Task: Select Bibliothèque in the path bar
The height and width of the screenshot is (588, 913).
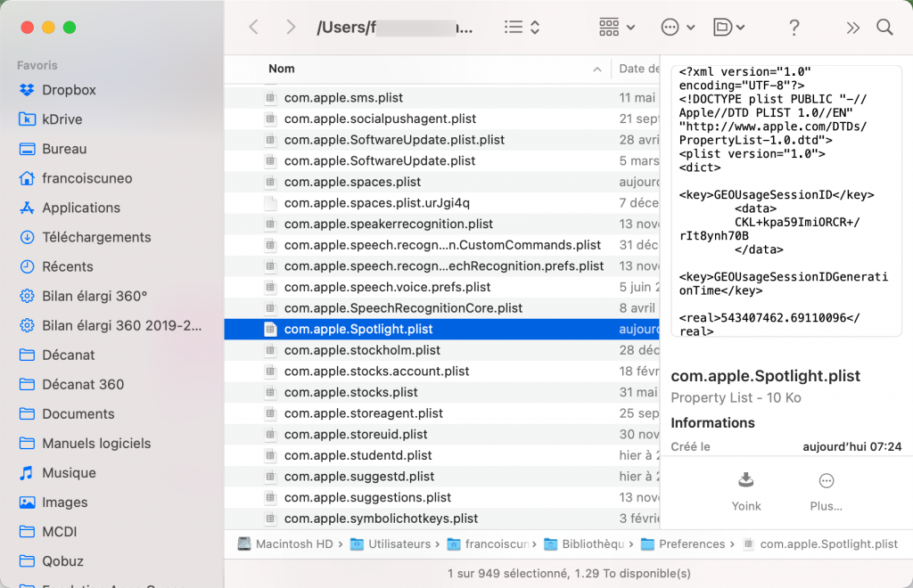Action: tap(584, 544)
